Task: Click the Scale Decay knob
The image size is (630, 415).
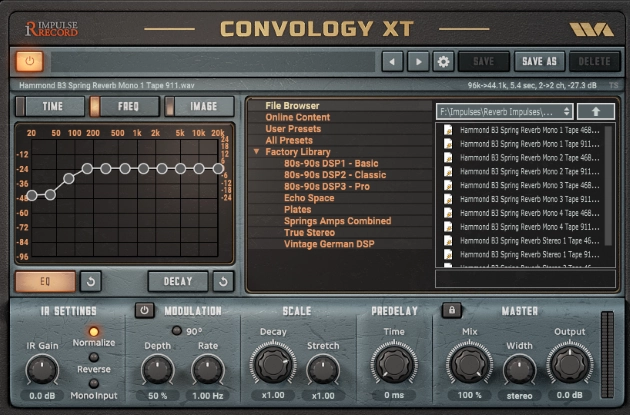Action: [273, 364]
